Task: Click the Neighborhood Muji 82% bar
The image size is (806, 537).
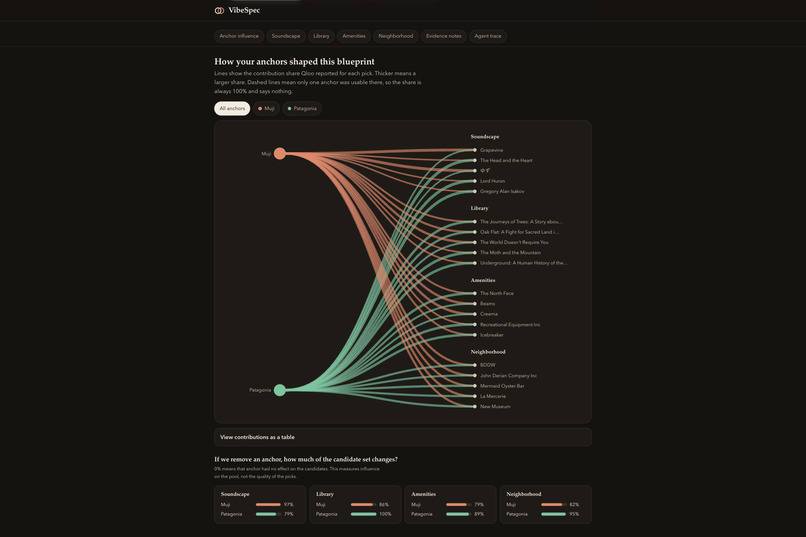Action: 554,505
